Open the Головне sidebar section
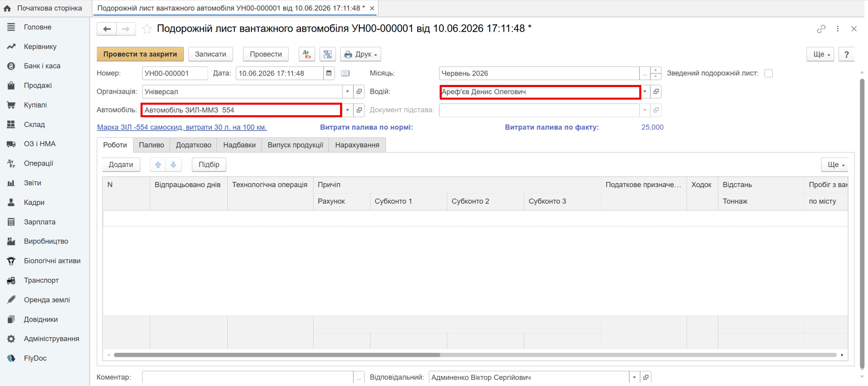This screenshot has height=386, width=868. pos(37,27)
